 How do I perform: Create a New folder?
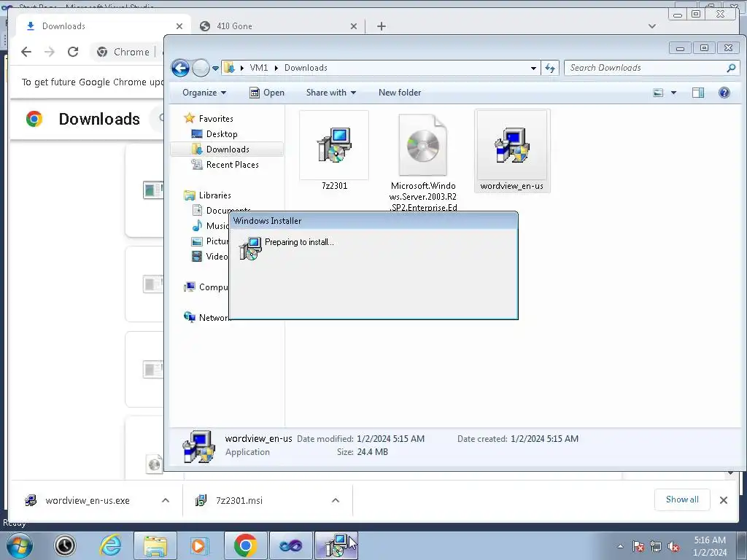pos(400,93)
